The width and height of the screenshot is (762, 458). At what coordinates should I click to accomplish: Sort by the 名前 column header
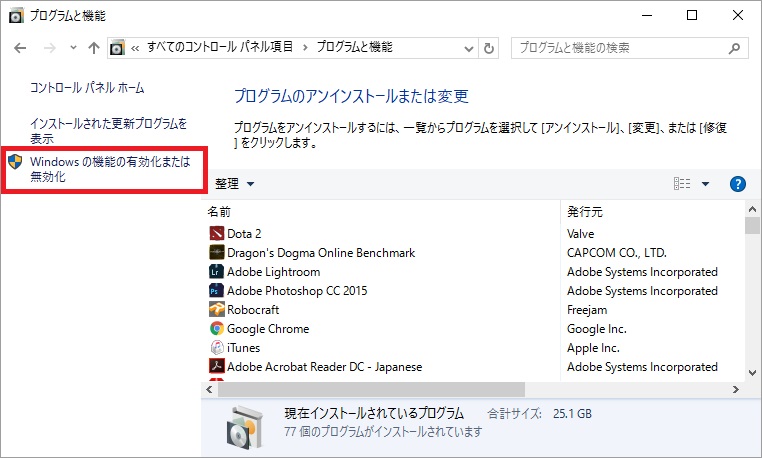click(219, 211)
